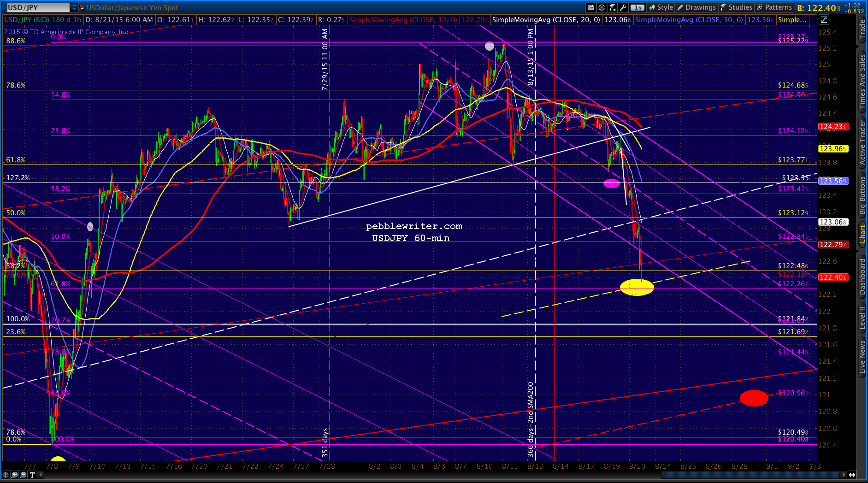The height and width of the screenshot is (483, 868).
Task: Click the USDollar/Japanese Yen Spot title
Action: (x=132, y=7)
